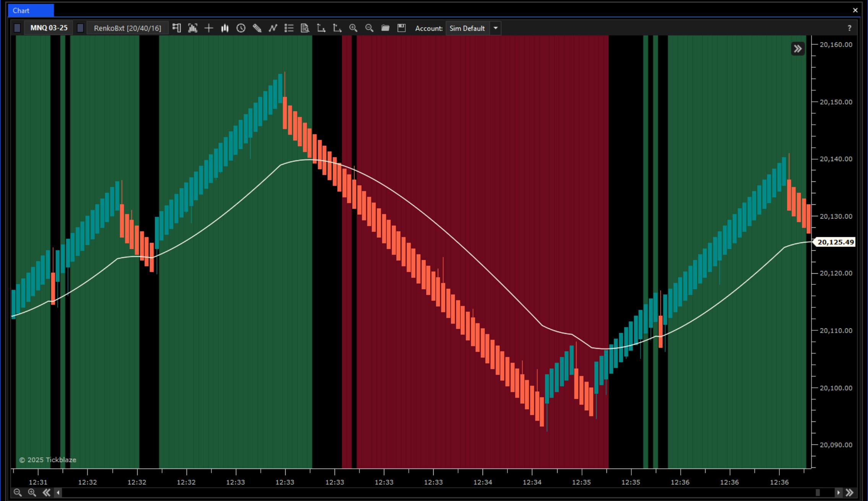The image size is (868, 501).
Task: Toggle the link square beside MNQ 03-25
Action: [x=17, y=28]
